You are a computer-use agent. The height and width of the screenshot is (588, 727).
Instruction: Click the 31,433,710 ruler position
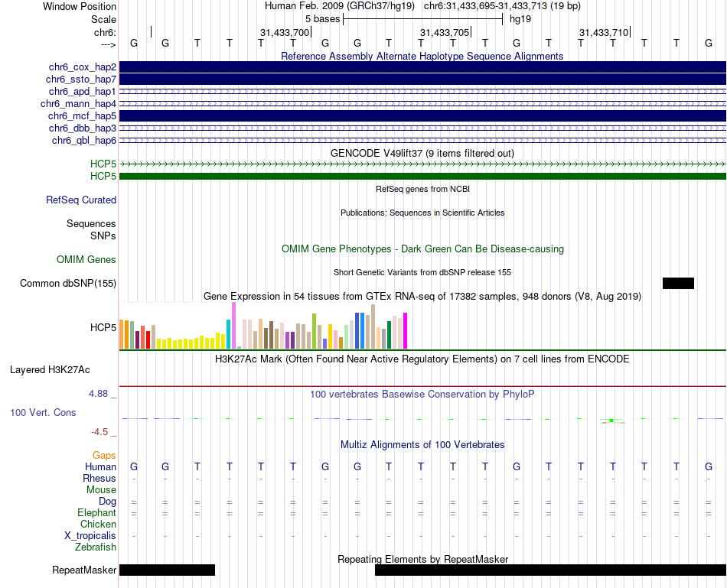[x=604, y=32]
